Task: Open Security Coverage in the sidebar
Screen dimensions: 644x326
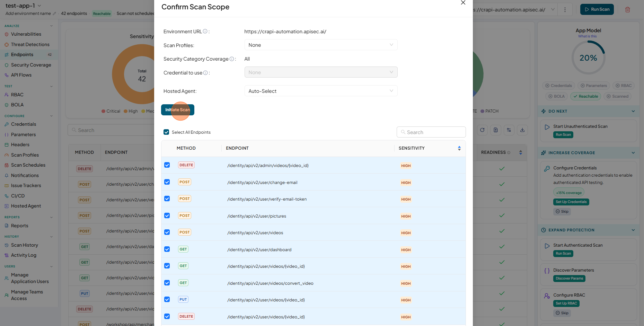Action: pyautogui.click(x=31, y=65)
